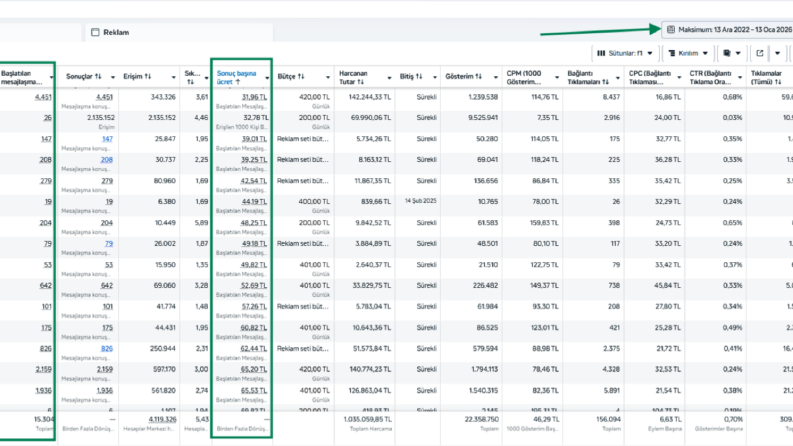Open the blue 147 results link
The image size is (793, 446).
107,139
